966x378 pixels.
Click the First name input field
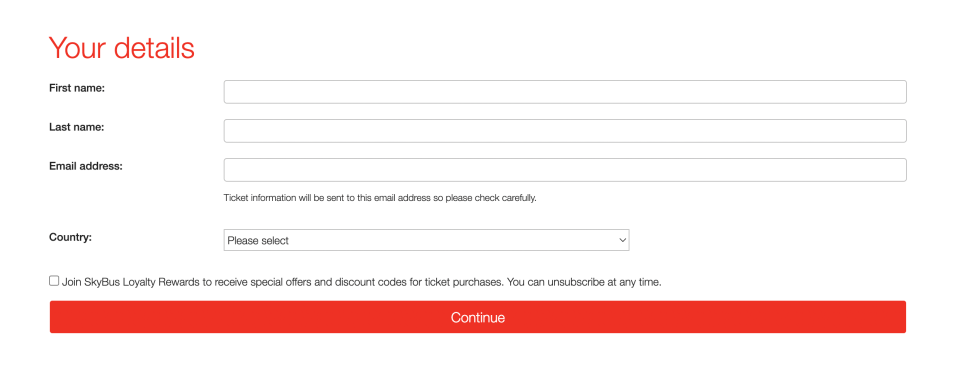pos(565,92)
